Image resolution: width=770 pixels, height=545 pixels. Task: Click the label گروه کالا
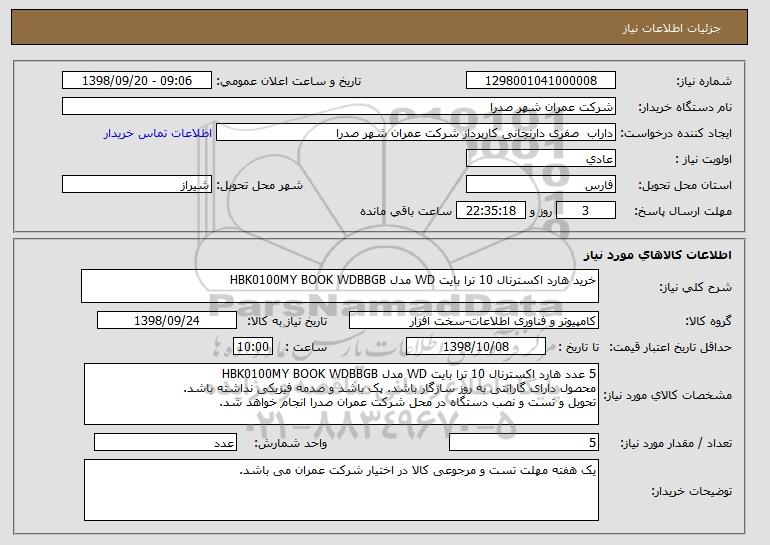pyautogui.click(x=708, y=321)
